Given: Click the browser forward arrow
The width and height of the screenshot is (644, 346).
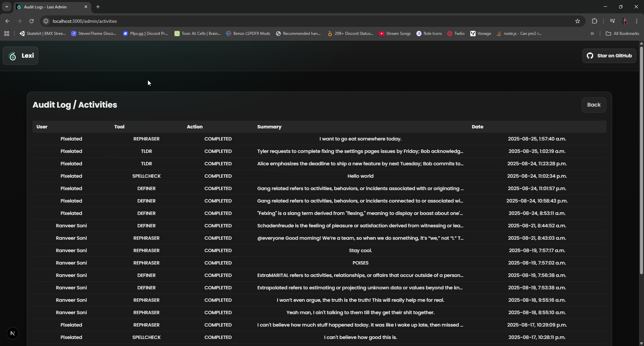Looking at the screenshot, I should pyautogui.click(x=19, y=21).
